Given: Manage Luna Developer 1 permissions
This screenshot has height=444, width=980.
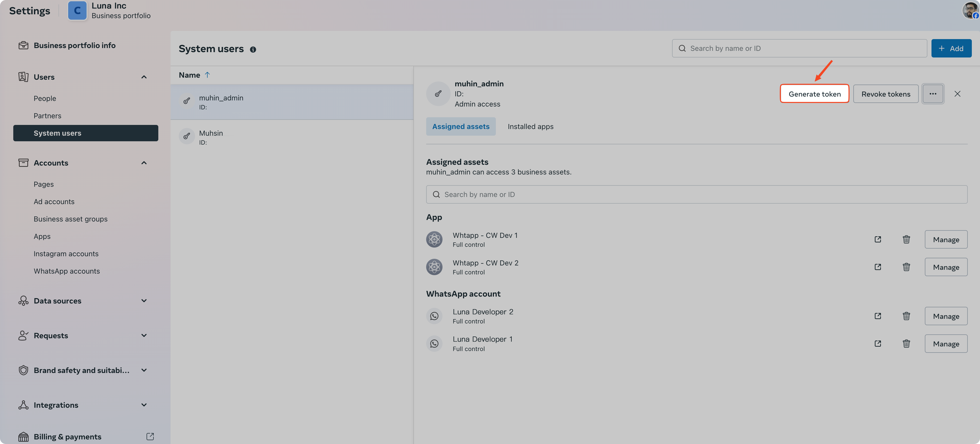Looking at the screenshot, I should tap(946, 344).
